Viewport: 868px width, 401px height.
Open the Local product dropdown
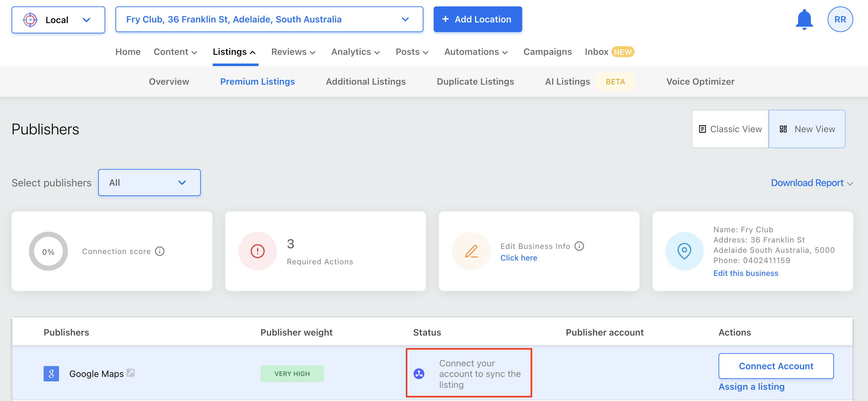pyautogui.click(x=58, y=20)
